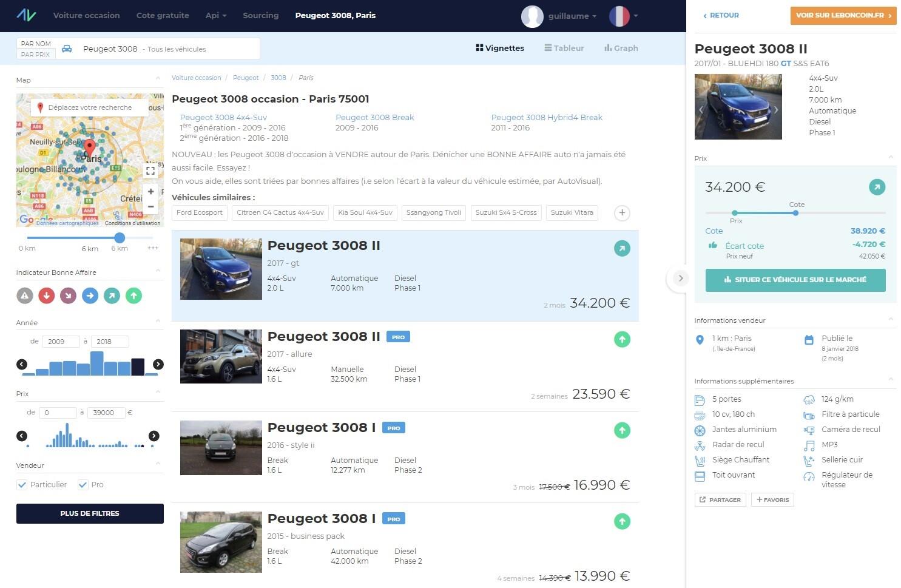Collapse Informations vendeur section
This screenshot has width=901, height=588.
coord(891,319)
